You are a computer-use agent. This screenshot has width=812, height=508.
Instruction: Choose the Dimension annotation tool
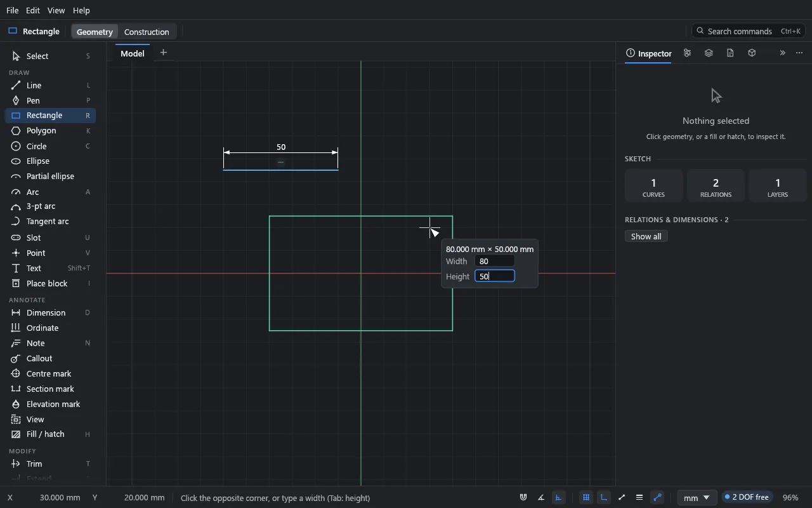(51, 312)
